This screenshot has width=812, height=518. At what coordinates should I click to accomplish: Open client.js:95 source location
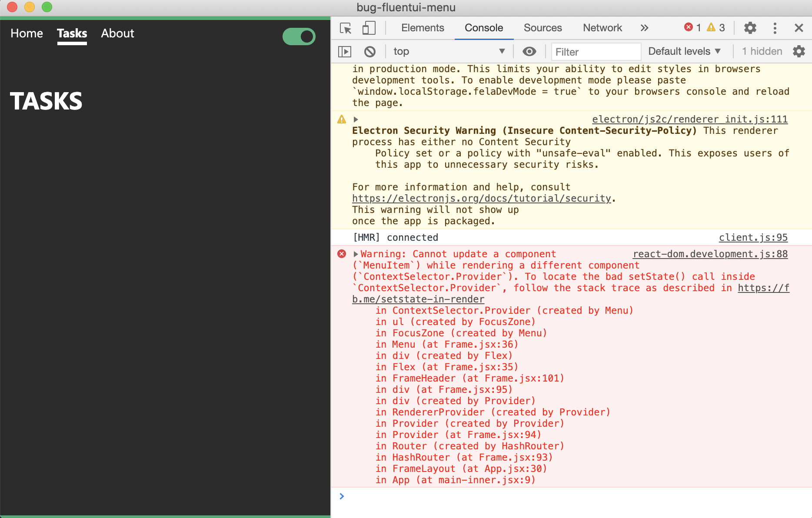(753, 237)
